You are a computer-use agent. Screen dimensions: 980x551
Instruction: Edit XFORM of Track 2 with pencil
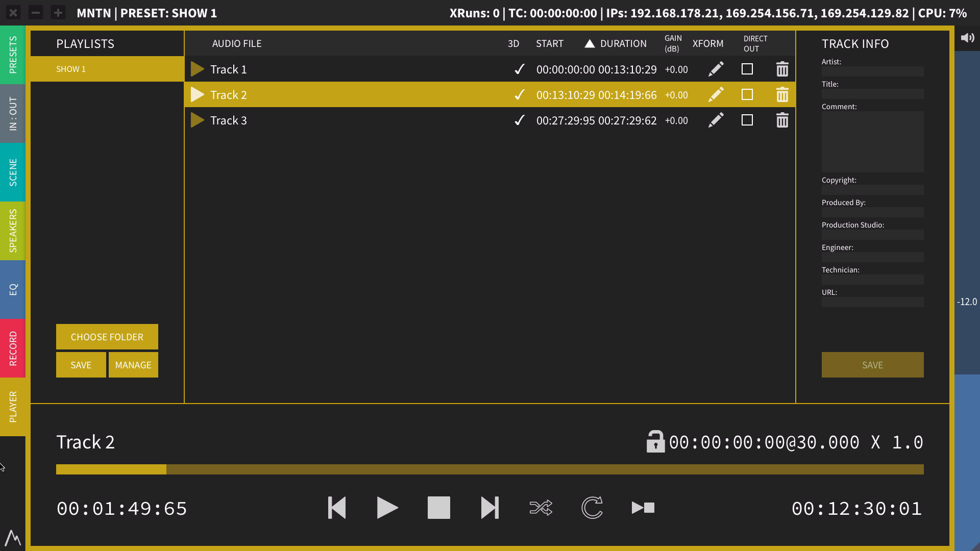click(716, 94)
